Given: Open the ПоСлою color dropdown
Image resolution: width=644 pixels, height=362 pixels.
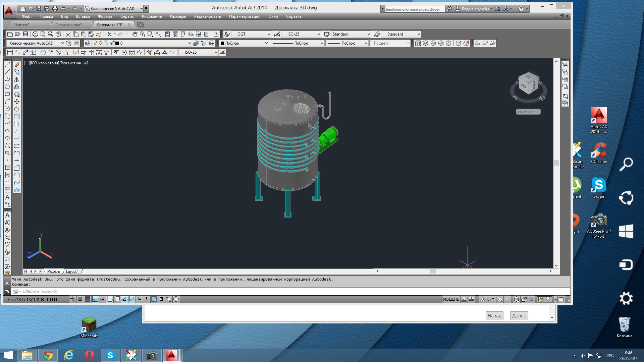Looking at the screenshot, I should (244, 43).
